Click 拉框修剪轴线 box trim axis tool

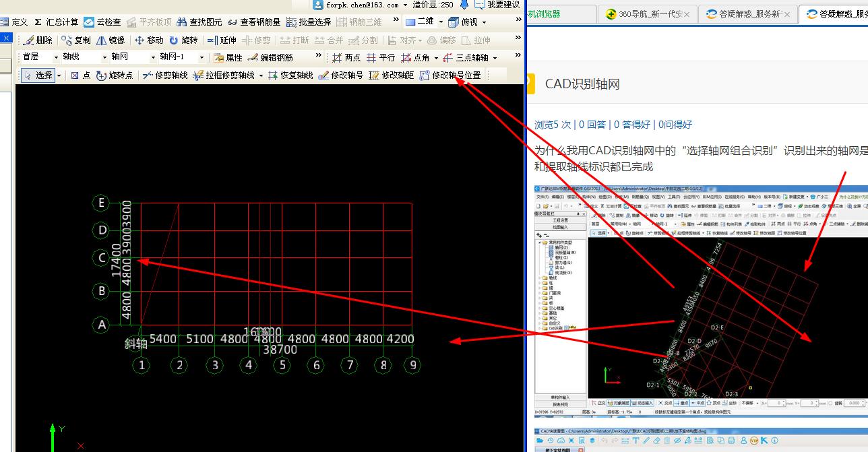pyautogui.click(x=224, y=75)
